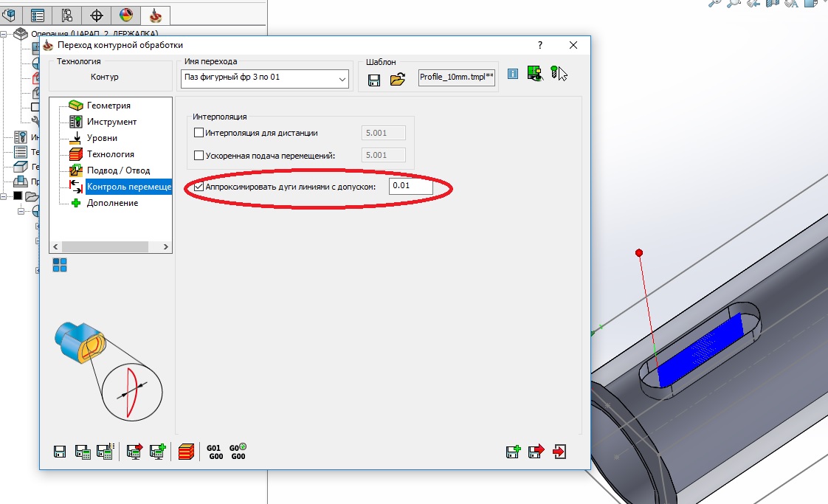Viewport: 828px width, 504px height.
Task: Click the blue four-square grid icon
Action: pos(60,265)
